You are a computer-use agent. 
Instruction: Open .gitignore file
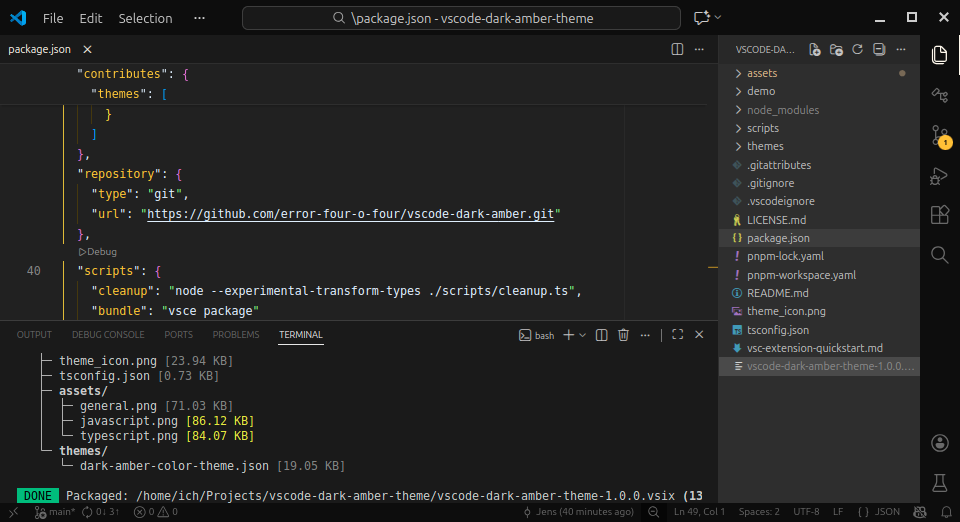[819, 183]
